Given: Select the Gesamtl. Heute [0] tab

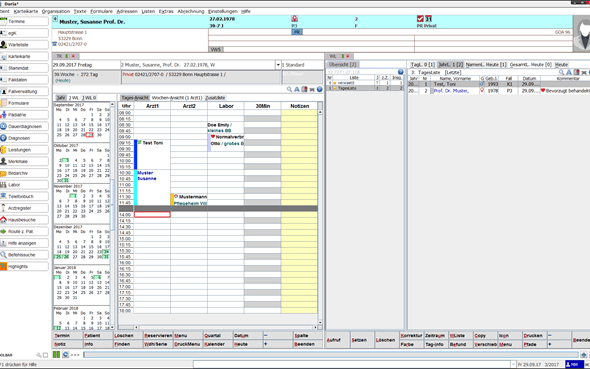Looking at the screenshot, I should (x=531, y=65).
